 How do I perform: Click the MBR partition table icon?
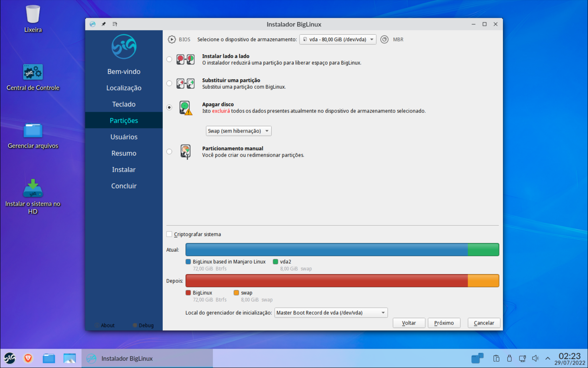click(384, 40)
